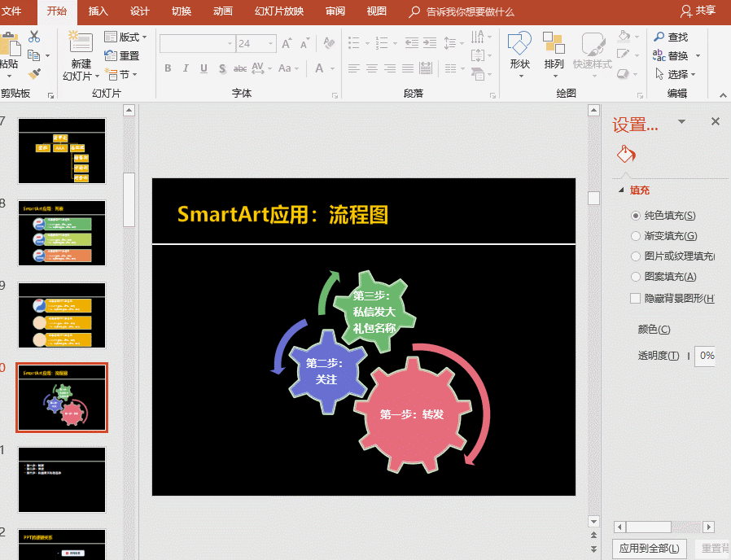Screen dimensions: 731x560
Task: Select the org chart slide thumbnail
Action: (x=62, y=151)
